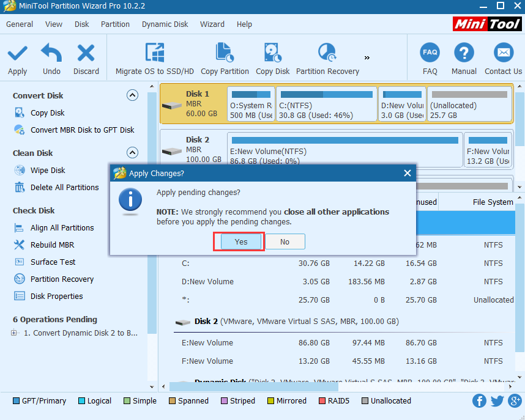This screenshot has height=420, width=525.
Task: Open the Help menu
Action: 244,24
